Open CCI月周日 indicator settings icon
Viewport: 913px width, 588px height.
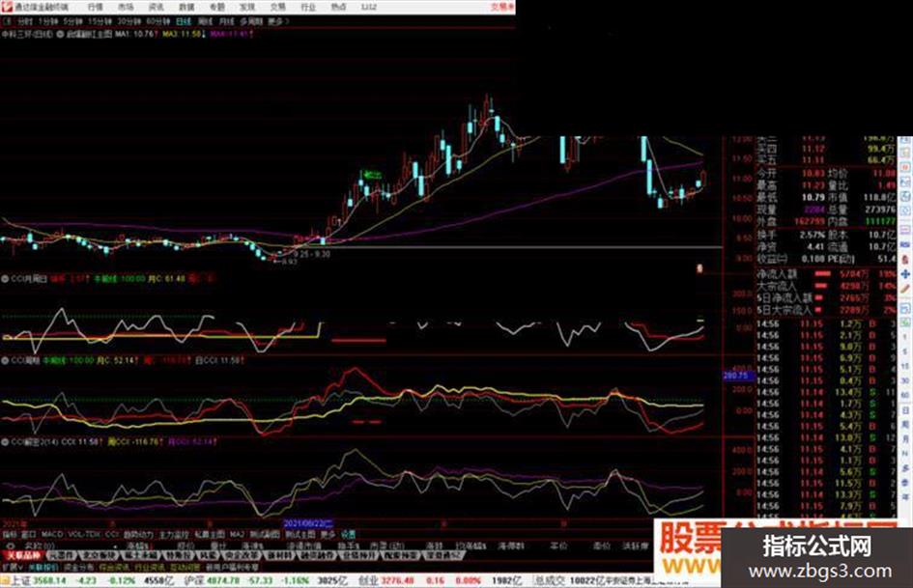pos(5,279)
